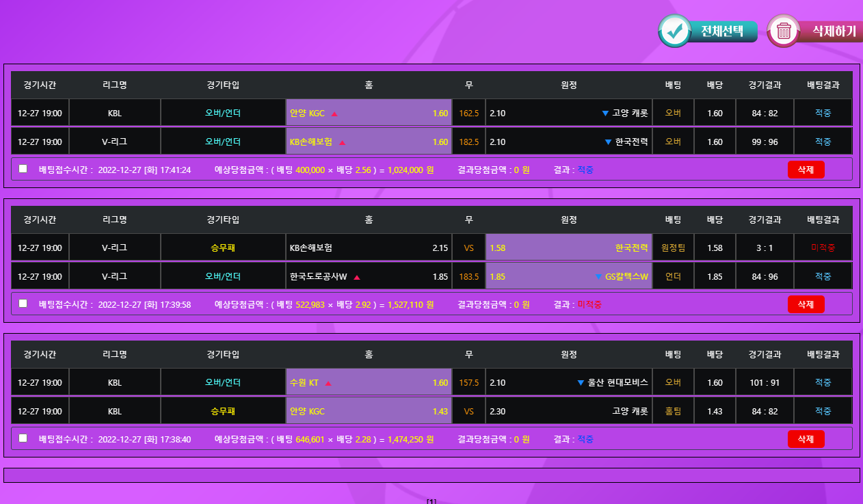Select the checkbox for the 17:38:40 bet slip

coord(23,438)
